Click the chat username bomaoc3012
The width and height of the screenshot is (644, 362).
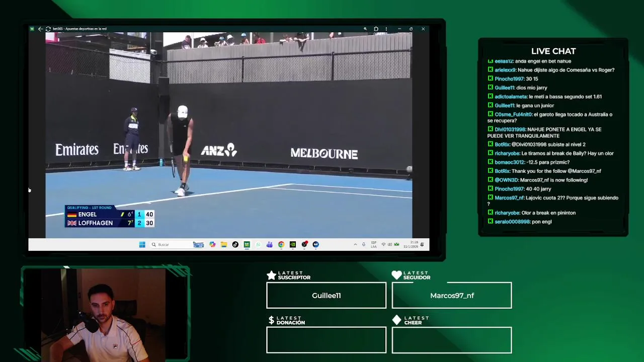(510, 162)
